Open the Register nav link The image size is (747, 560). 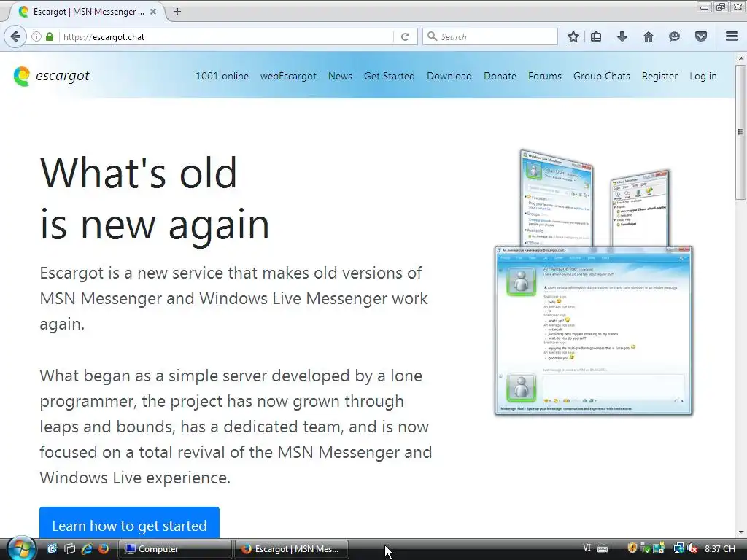pos(659,76)
